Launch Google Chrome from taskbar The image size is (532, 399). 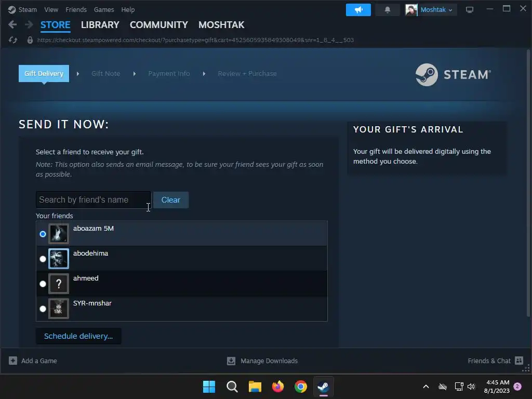301,387
